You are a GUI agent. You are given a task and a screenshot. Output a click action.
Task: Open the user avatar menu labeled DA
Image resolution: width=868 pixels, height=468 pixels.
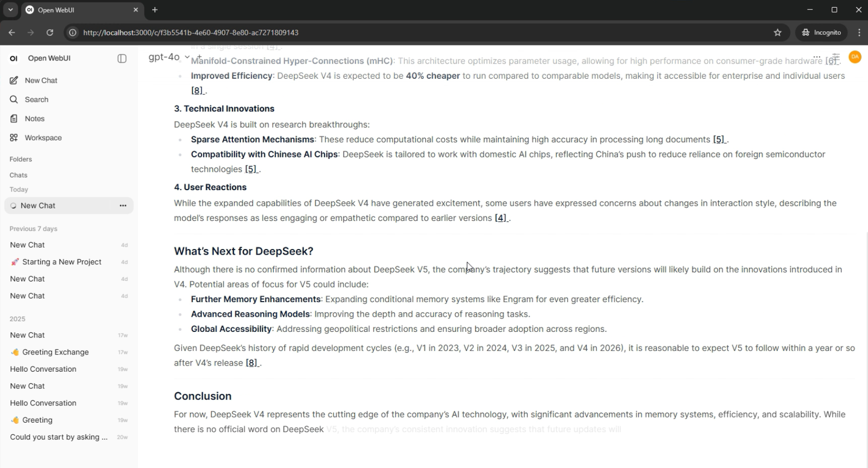pos(855,57)
